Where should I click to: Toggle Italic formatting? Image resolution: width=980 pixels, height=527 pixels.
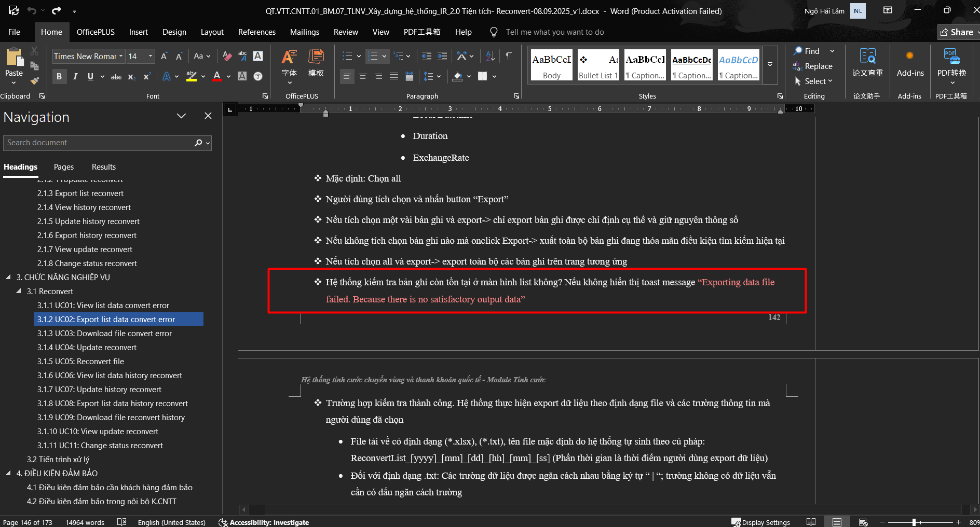click(75, 77)
